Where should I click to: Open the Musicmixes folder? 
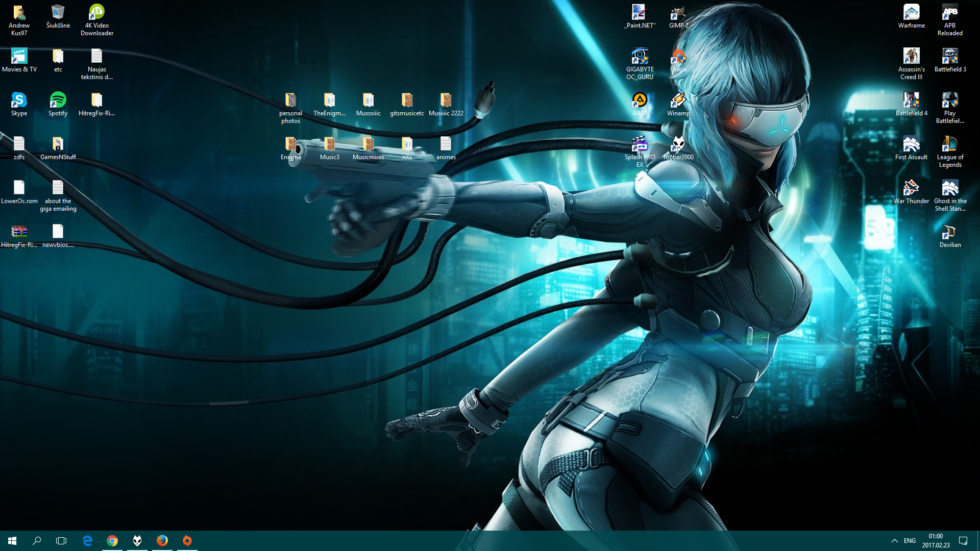click(368, 148)
